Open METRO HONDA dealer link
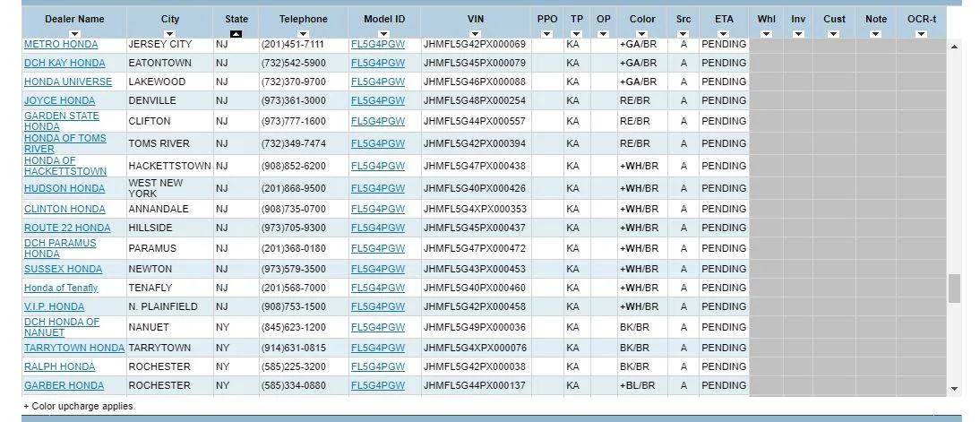 coord(61,45)
